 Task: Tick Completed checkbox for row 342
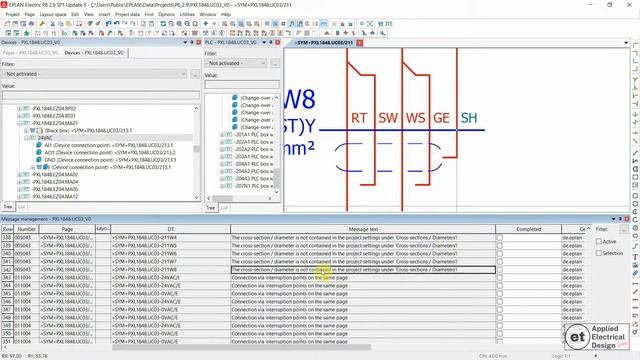tap(500, 270)
